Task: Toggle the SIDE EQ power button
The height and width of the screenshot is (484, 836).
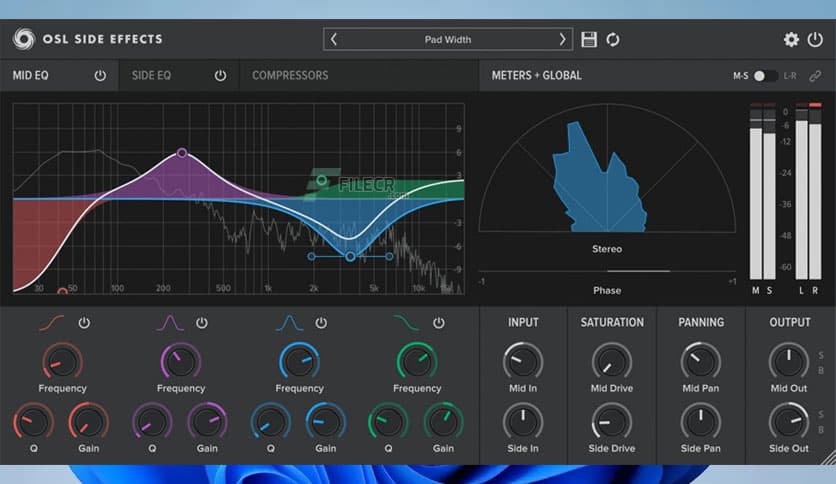Action: point(220,76)
